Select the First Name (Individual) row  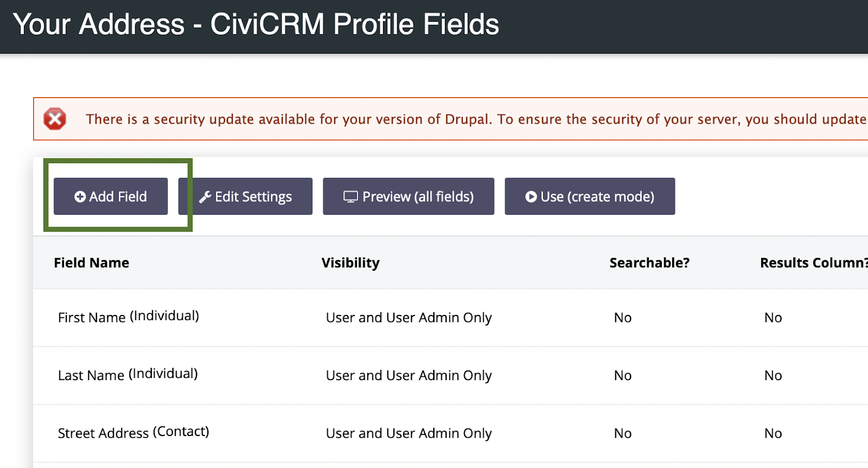coord(450,318)
